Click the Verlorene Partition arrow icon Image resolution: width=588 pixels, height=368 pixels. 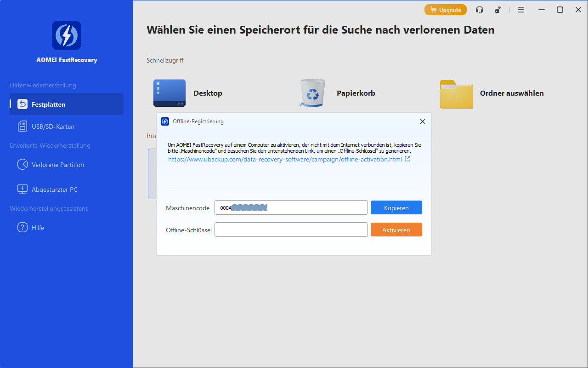[x=23, y=164]
